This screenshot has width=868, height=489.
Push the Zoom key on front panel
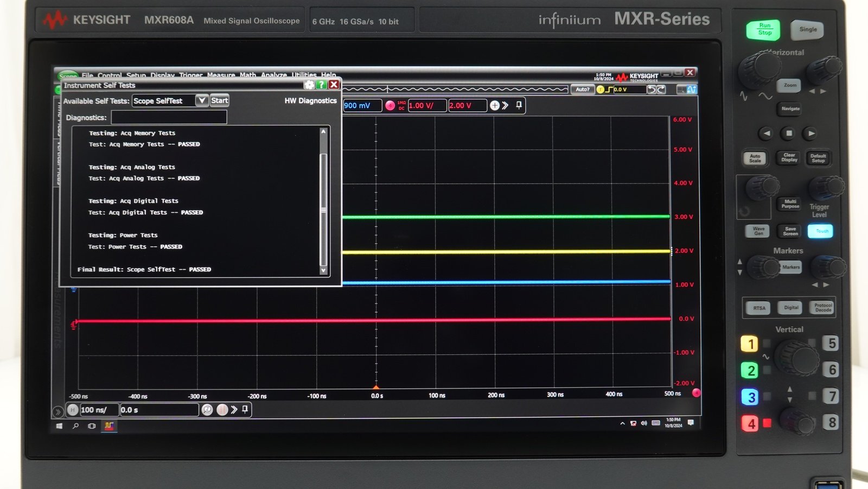[790, 85]
